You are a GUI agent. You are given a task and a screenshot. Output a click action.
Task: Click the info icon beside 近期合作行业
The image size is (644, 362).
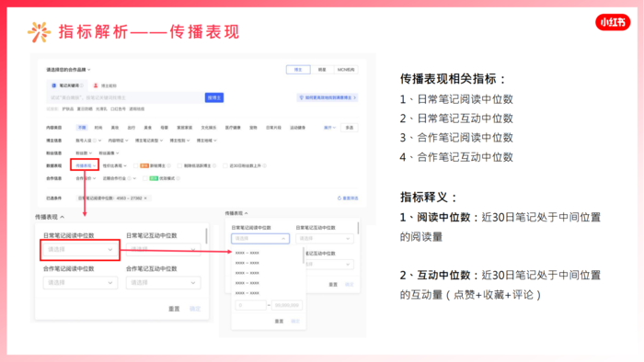[130, 178]
